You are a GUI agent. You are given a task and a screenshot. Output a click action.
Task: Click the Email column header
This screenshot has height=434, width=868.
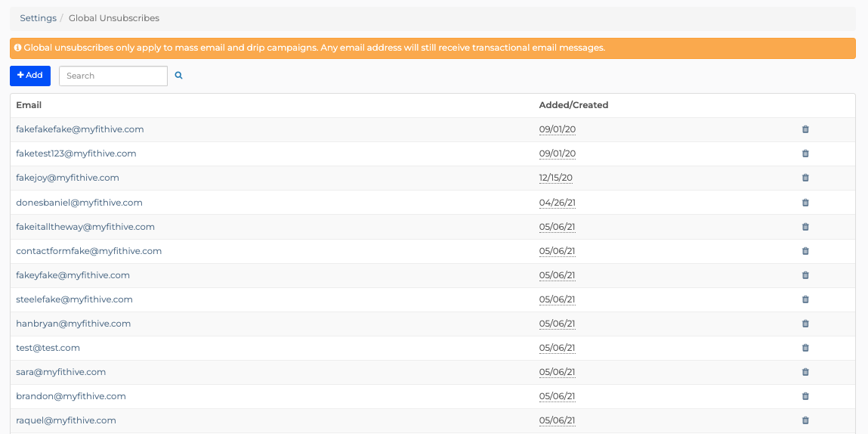pos(29,105)
